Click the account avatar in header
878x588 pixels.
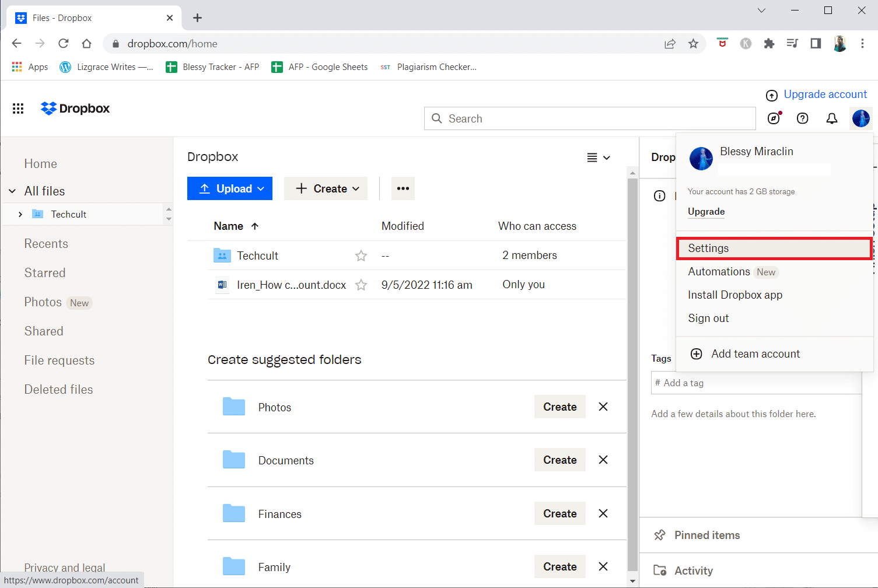tap(861, 118)
